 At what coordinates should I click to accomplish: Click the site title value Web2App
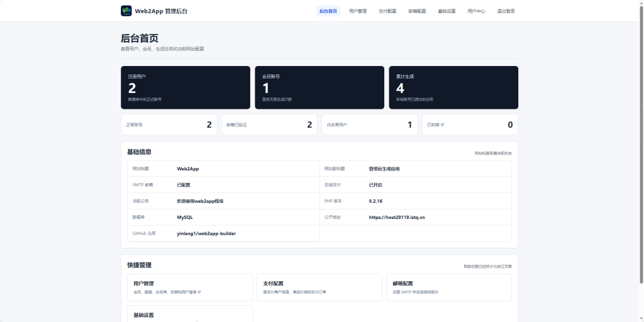pos(187,169)
